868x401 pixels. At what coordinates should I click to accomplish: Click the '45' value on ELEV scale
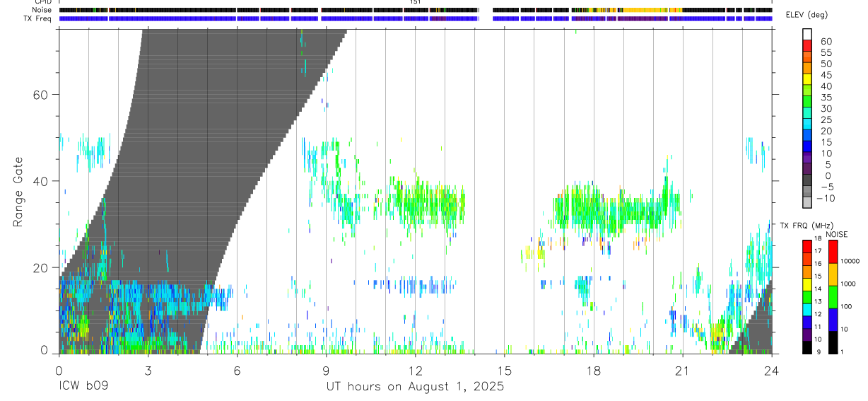click(826, 75)
